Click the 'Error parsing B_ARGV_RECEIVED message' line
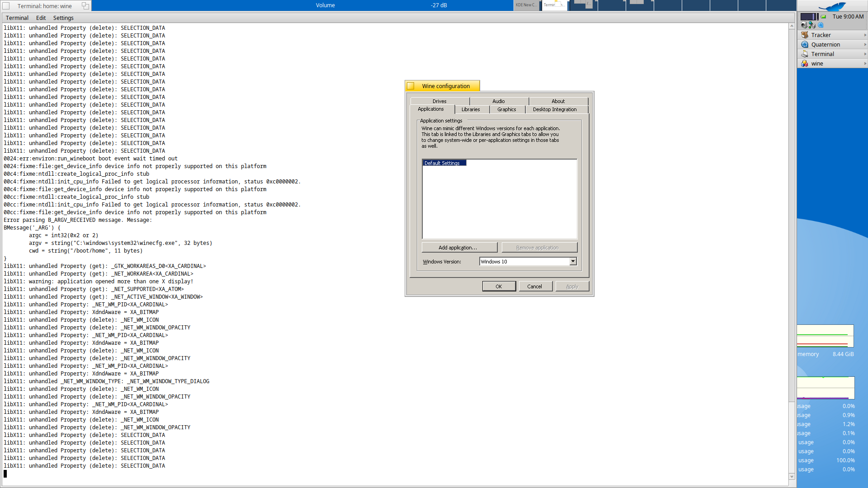This screenshot has height=488, width=868. pos(78,220)
